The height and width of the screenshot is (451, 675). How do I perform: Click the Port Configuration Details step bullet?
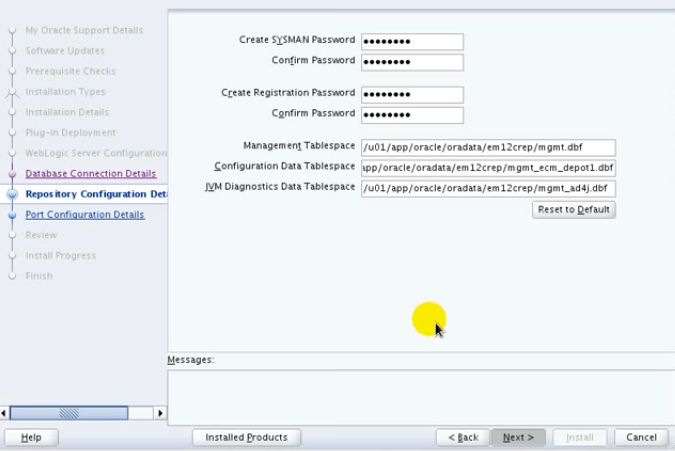(12, 215)
